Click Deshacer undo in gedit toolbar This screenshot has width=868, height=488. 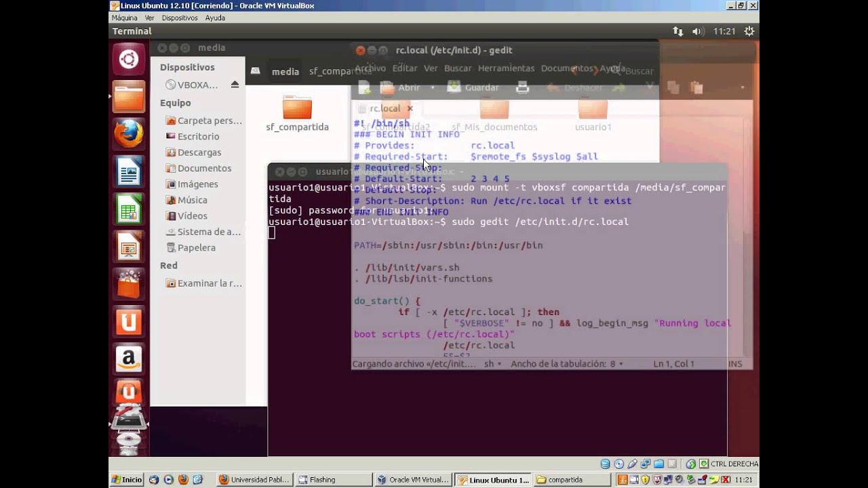pos(575,87)
